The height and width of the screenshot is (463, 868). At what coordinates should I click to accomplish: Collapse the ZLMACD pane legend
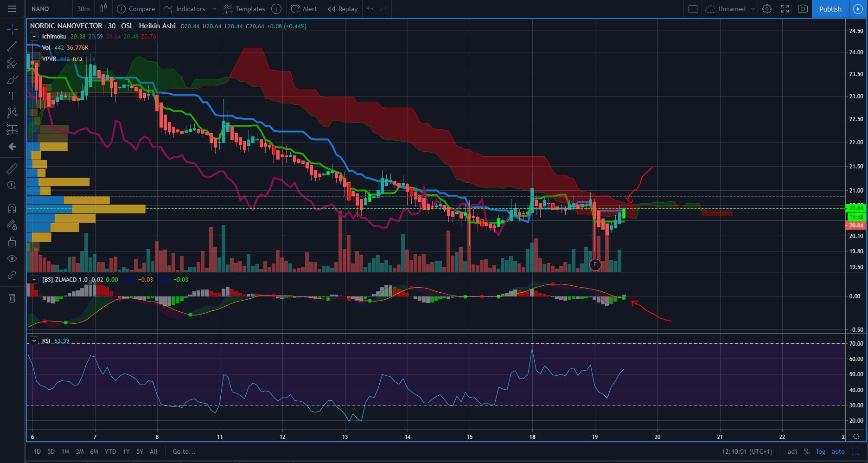34,279
